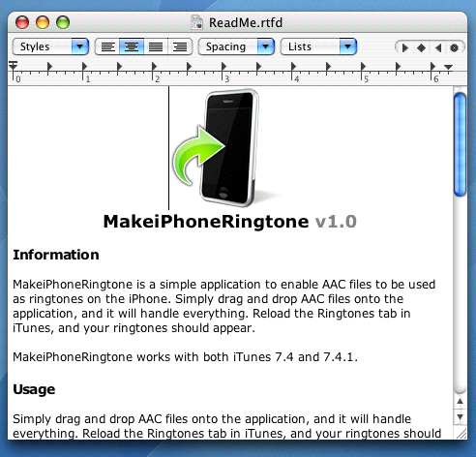Select left tab stop marker icon
This screenshot has height=457, width=476.
point(405,48)
